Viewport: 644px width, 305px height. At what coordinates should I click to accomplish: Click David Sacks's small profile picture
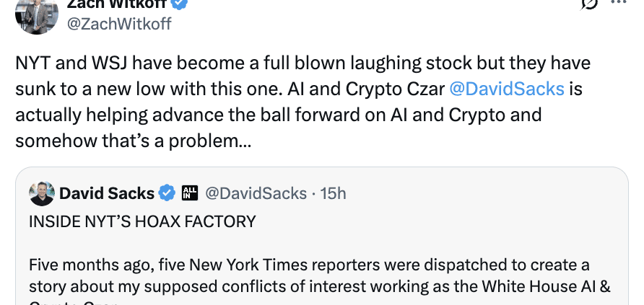pos(42,193)
